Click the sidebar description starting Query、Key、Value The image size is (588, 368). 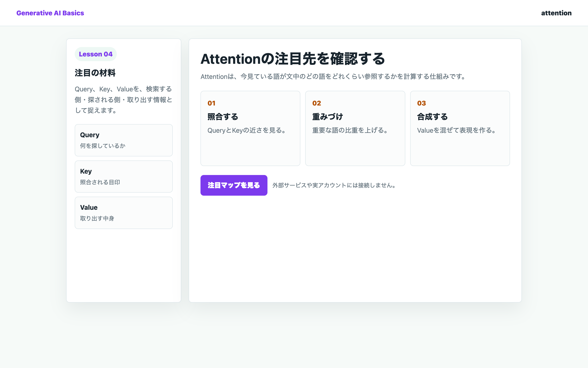click(x=124, y=100)
